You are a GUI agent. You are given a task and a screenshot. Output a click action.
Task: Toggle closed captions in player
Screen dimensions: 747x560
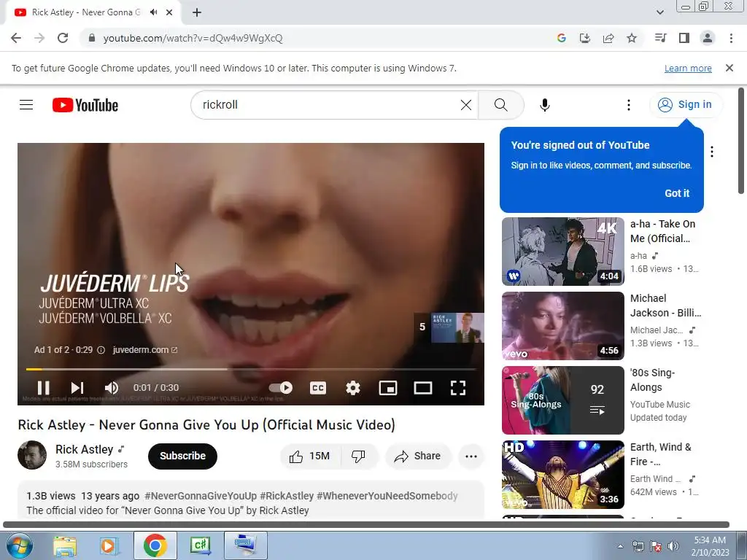point(318,388)
